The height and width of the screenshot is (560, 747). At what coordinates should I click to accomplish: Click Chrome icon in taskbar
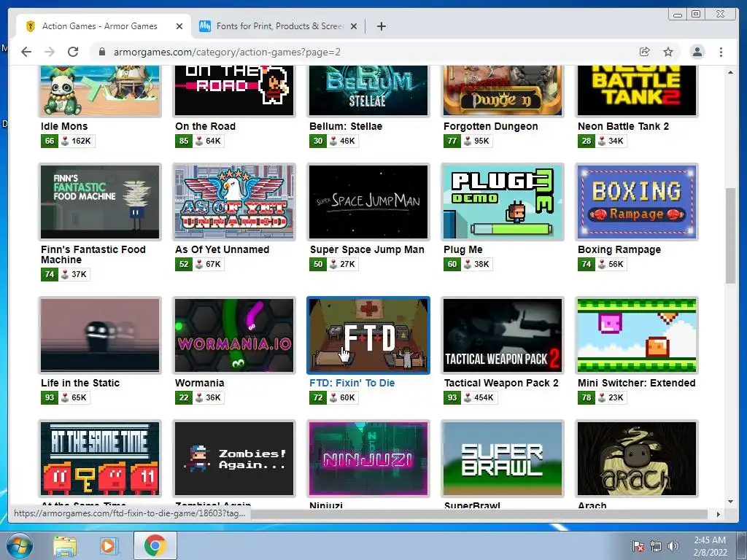pyautogui.click(x=155, y=545)
